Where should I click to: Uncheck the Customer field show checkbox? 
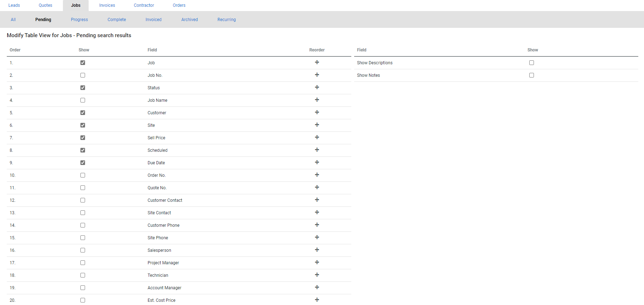(x=83, y=112)
